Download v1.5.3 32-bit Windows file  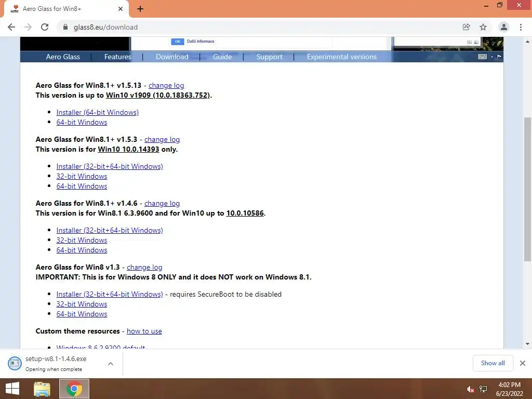click(82, 176)
